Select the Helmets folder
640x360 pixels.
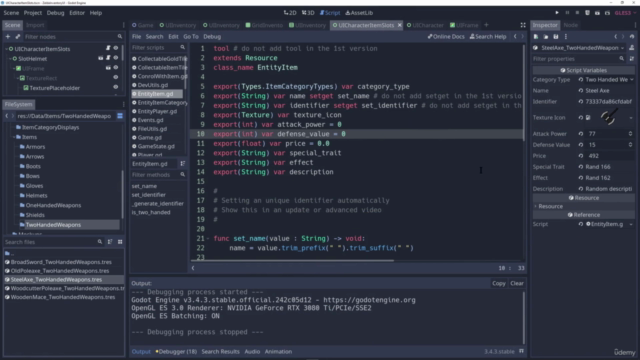pyautogui.click(x=36, y=196)
